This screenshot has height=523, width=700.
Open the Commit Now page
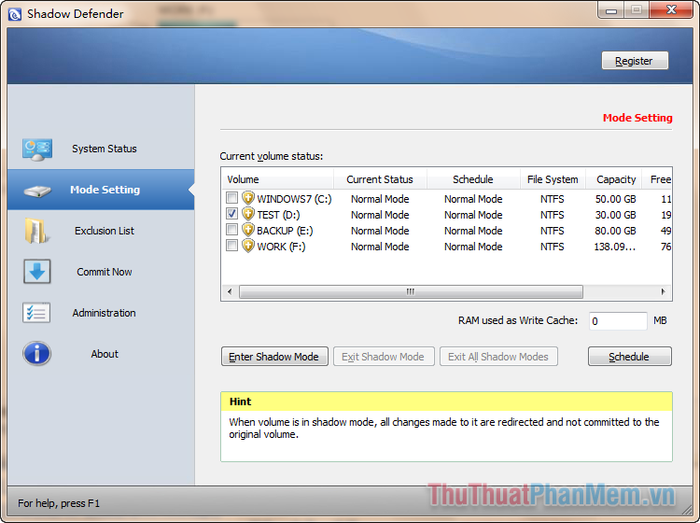click(x=101, y=272)
